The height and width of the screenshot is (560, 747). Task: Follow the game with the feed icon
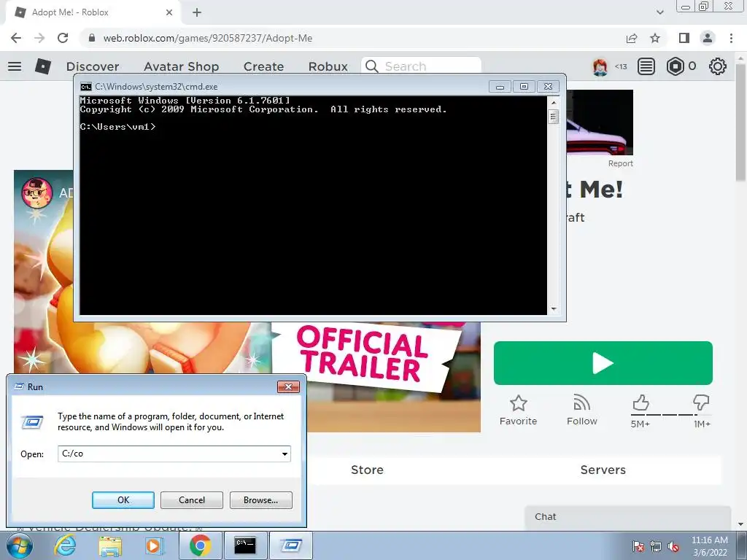(581, 403)
